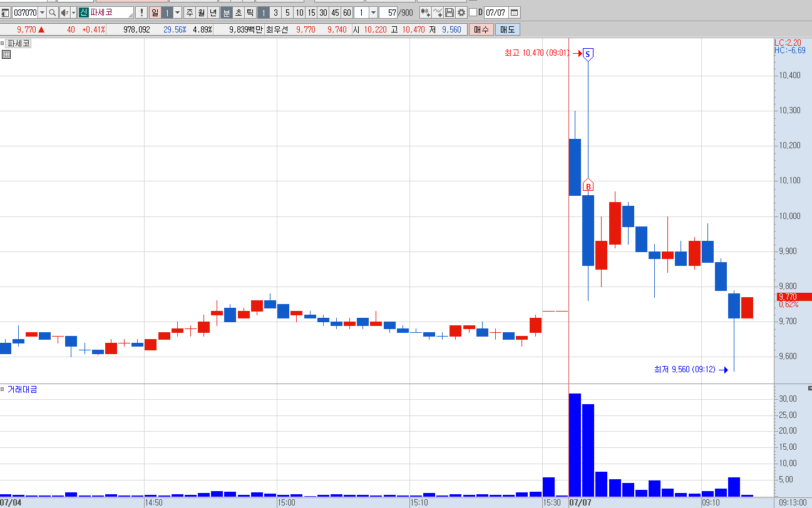Select the 월 (monthly) period toggle
Image resolution: width=812 pixels, height=508 pixels.
(x=201, y=13)
